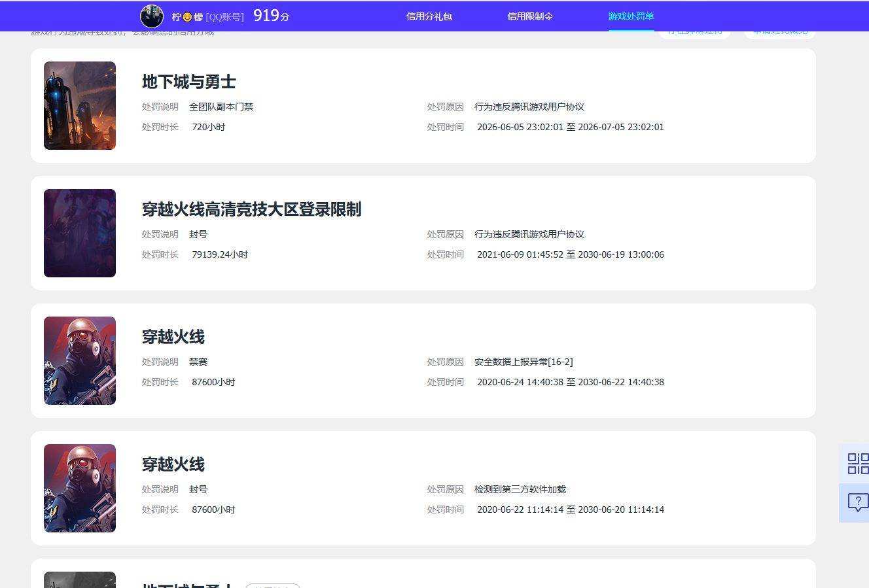Viewport: 869px width, 588px height.
Task: Click the 地下城与勇士 title in the first card
Action: click(188, 82)
